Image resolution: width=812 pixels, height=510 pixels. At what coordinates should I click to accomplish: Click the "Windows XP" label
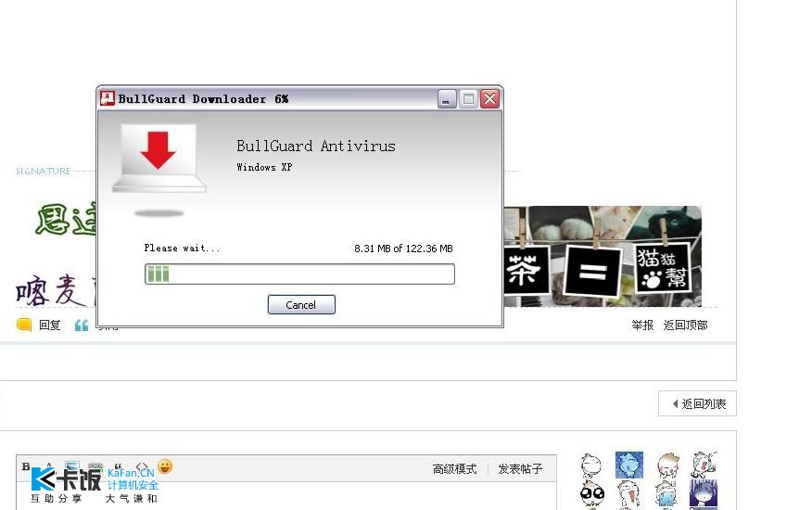(264, 167)
